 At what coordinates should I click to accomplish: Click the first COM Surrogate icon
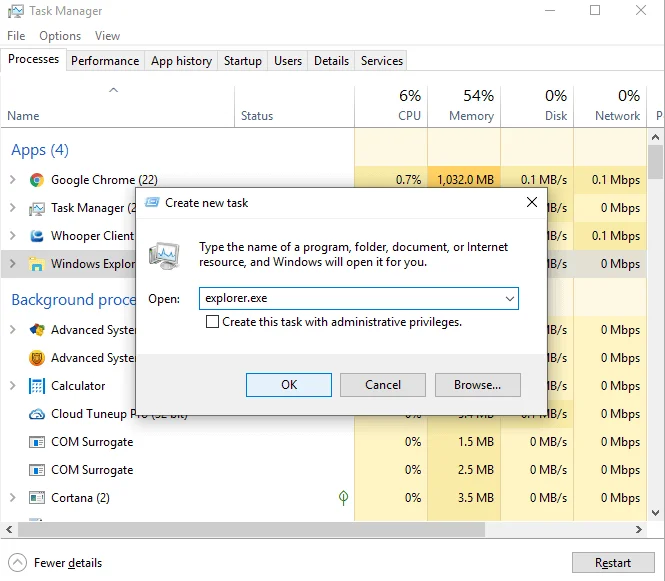tap(37, 442)
